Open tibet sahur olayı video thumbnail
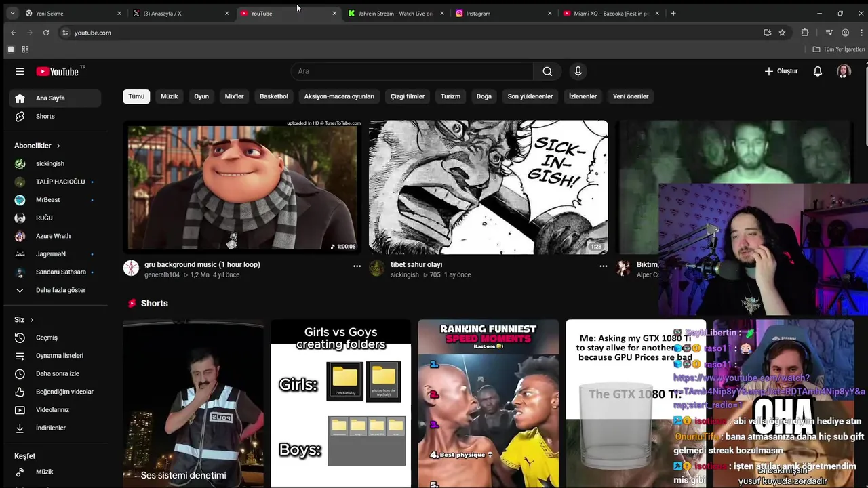The height and width of the screenshot is (488, 868). tap(488, 187)
